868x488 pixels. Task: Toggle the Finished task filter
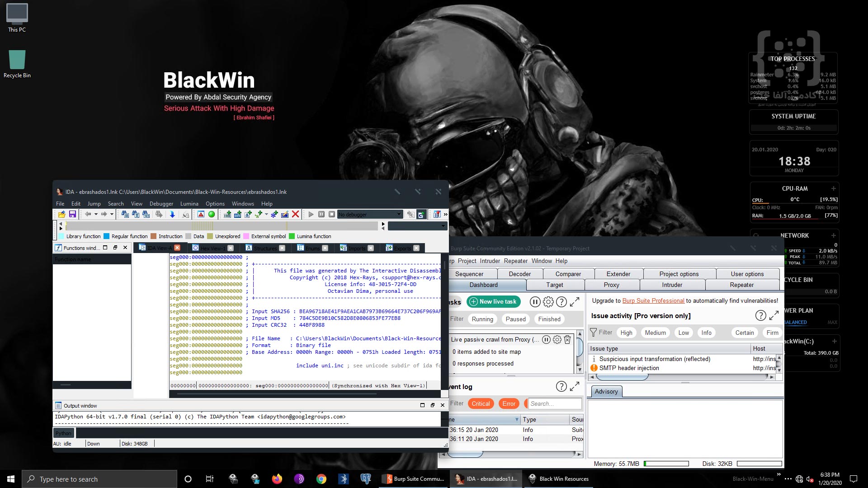coord(549,319)
